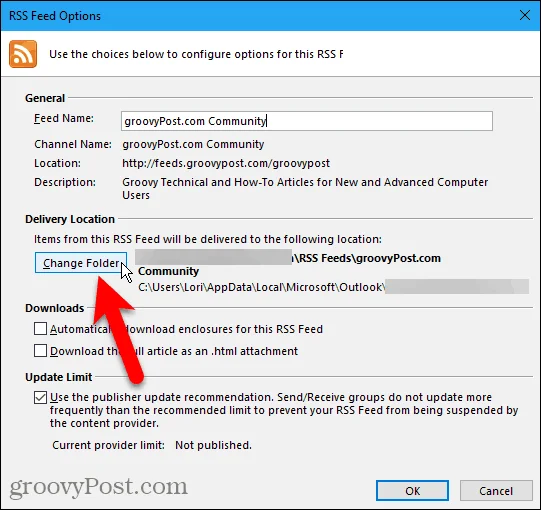The image size is (541, 510).
Task: Click the Update Limit section heading
Action: pos(59,377)
